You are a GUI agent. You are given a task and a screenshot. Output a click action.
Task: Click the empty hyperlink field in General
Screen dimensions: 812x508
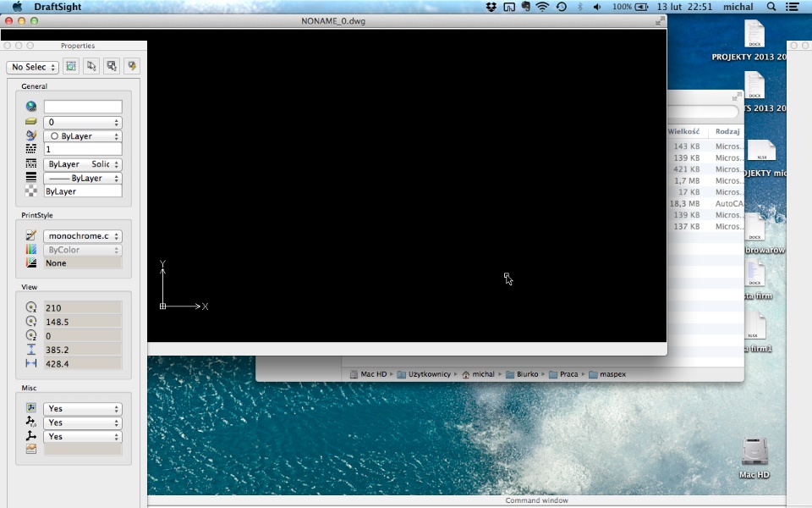click(x=83, y=107)
